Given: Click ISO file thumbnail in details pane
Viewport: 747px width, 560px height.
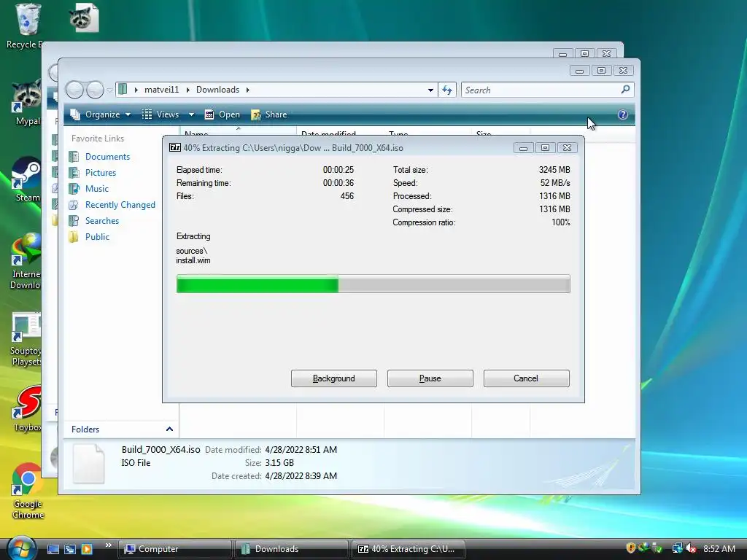Looking at the screenshot, I should [x=88, y=463].
